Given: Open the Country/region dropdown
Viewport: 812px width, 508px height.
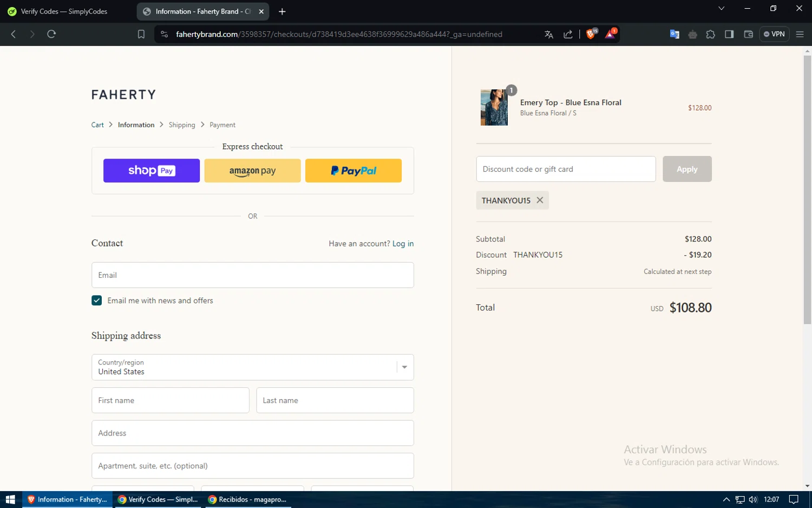Looking at the screenshot, I should [x=253, y=367].
